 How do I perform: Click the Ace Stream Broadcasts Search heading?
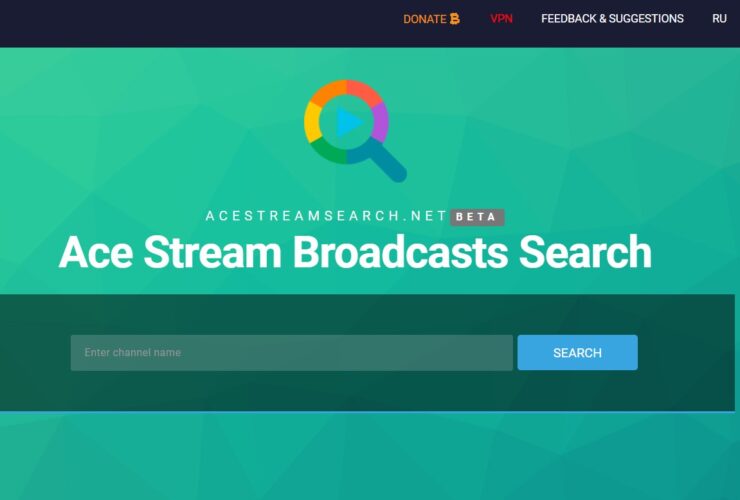pos(355,252)
